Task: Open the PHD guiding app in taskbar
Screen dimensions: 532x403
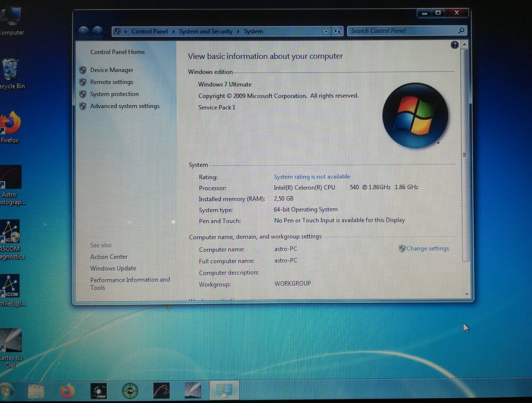Action: (130, 391)
